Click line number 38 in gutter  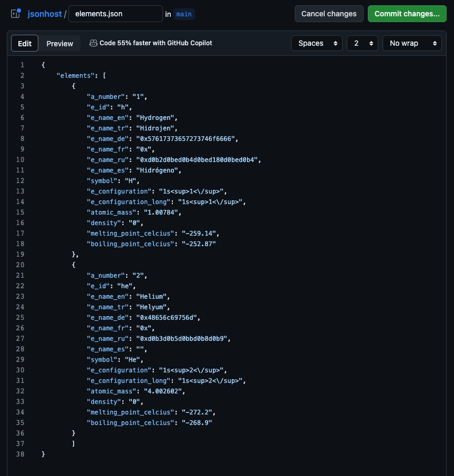(20, 454)
